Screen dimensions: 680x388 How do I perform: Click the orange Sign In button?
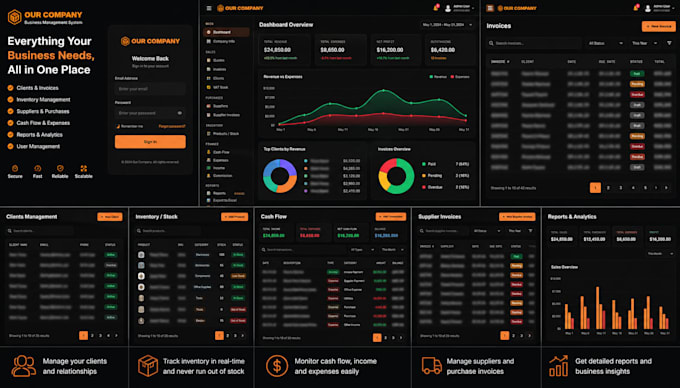tap(150, 142)
